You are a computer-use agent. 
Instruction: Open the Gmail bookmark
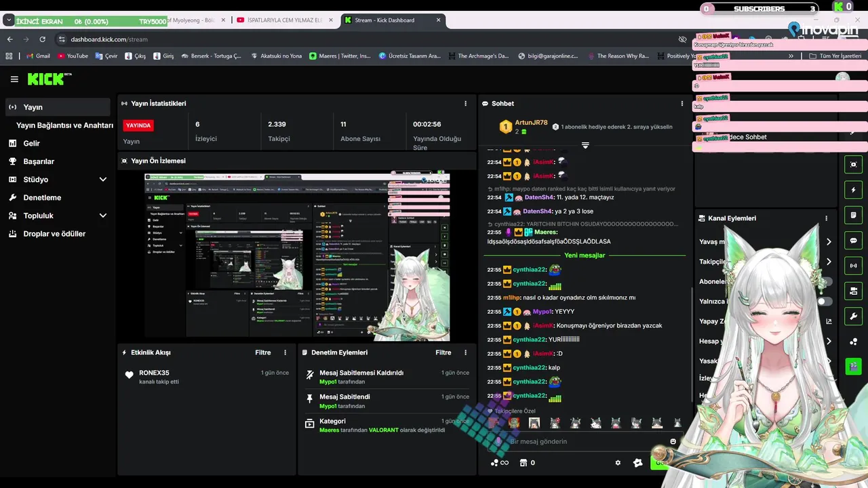click(x=38, y=56)
